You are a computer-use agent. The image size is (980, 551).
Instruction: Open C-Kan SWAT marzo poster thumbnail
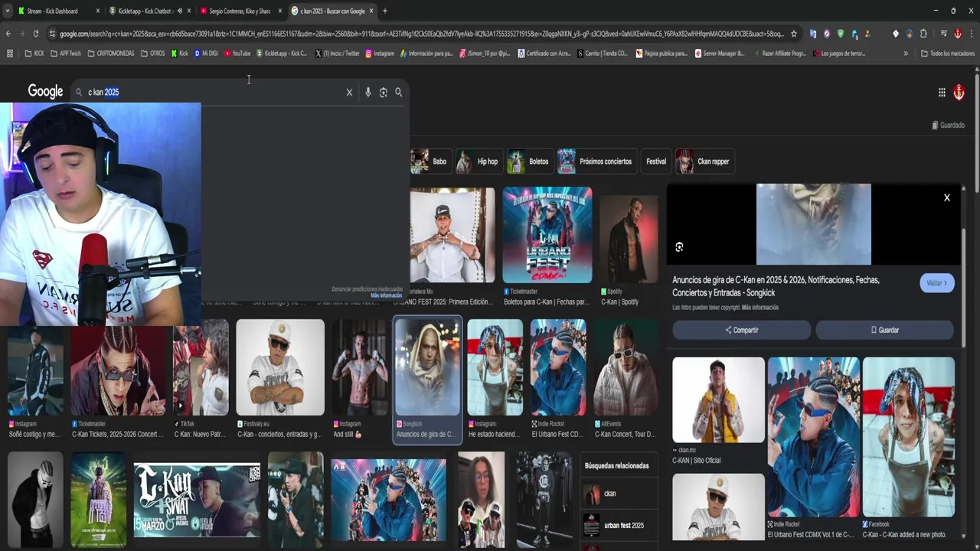(x=197, y=498)
